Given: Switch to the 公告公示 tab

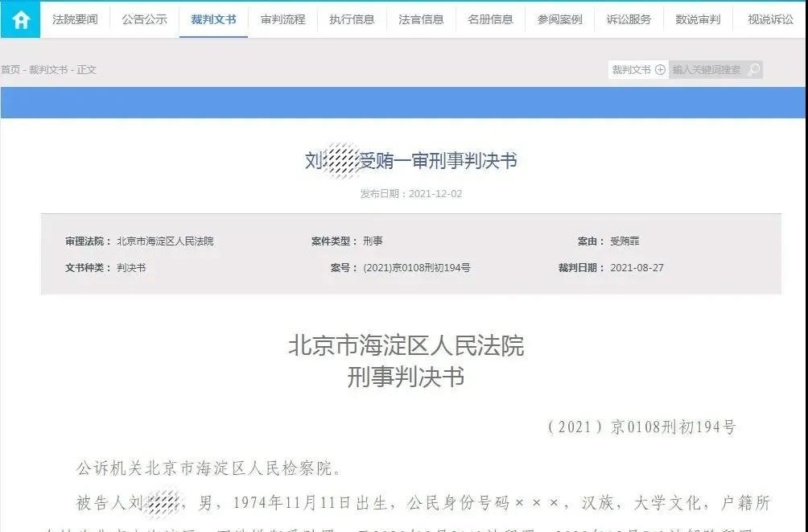Looking at the screenshot, I should 145,19.
